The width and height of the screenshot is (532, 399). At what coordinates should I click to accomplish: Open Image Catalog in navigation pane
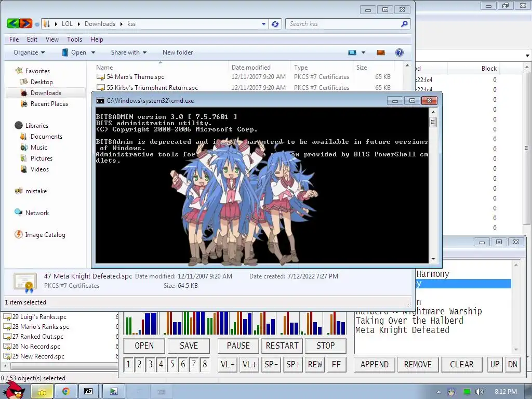point(45,234)
